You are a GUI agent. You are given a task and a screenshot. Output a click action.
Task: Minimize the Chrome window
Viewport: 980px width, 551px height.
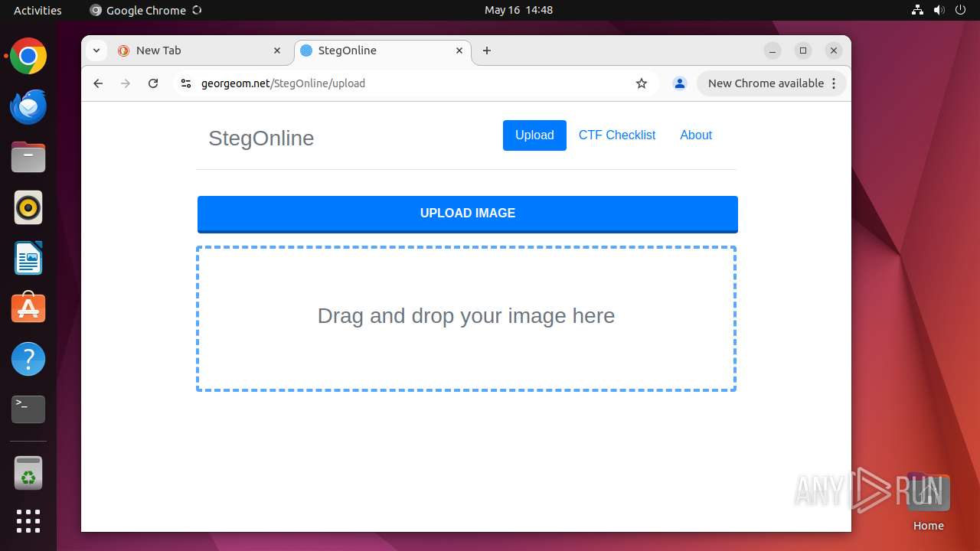pos(773,51)
